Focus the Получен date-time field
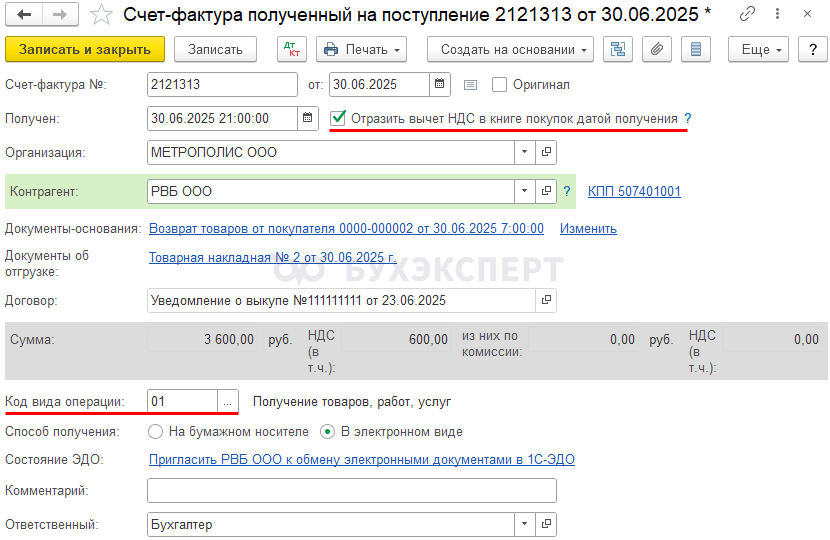The image size is (830, 540). point(222,118)
